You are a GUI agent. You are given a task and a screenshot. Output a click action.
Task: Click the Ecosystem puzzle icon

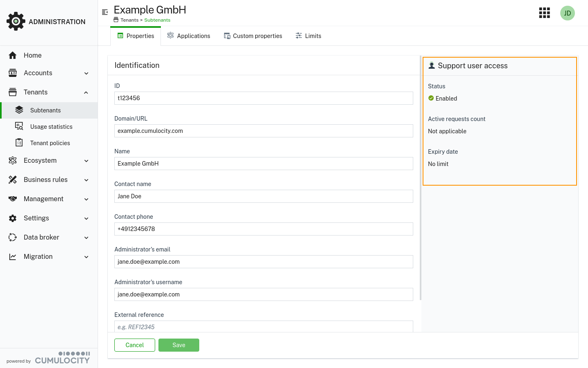click(x=13, y=160)
